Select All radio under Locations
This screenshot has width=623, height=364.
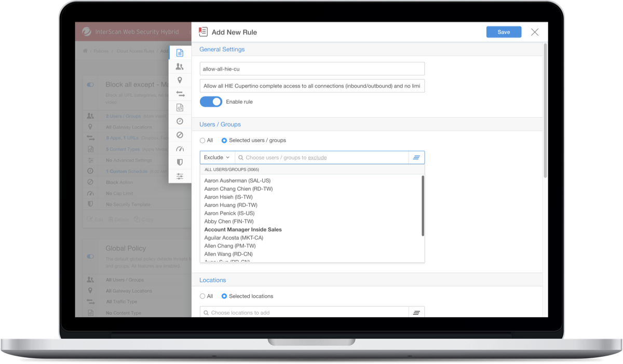[202, 296]
